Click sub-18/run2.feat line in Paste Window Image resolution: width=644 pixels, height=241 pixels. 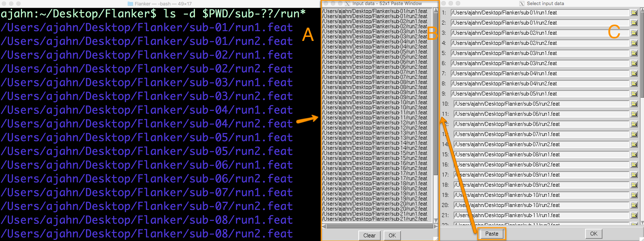coord(375,189)
